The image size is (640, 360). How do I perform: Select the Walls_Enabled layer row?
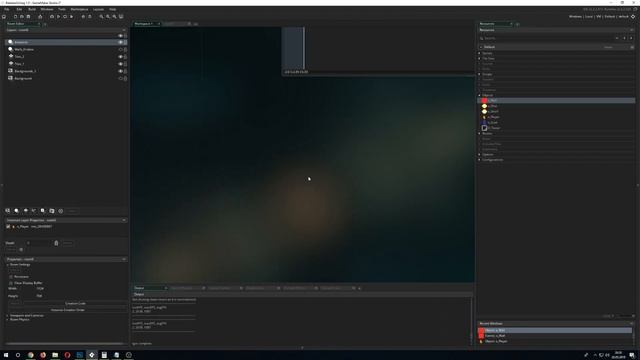click(65, 49)
